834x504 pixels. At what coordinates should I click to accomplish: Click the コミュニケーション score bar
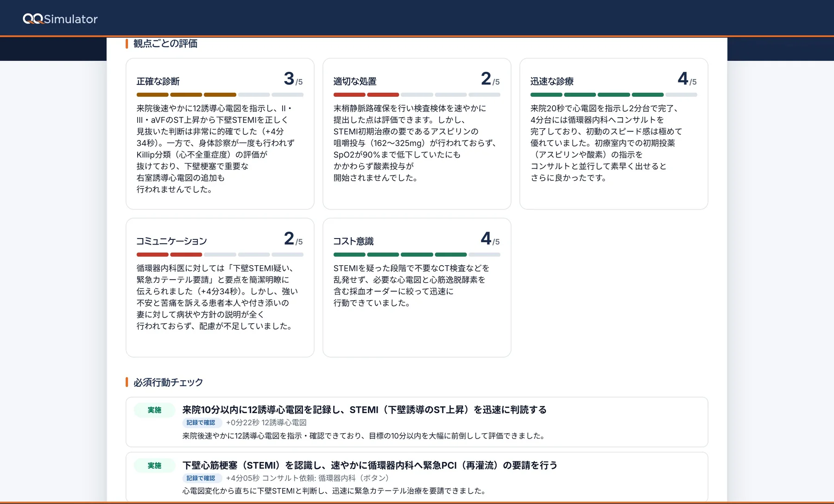[220, 254]
